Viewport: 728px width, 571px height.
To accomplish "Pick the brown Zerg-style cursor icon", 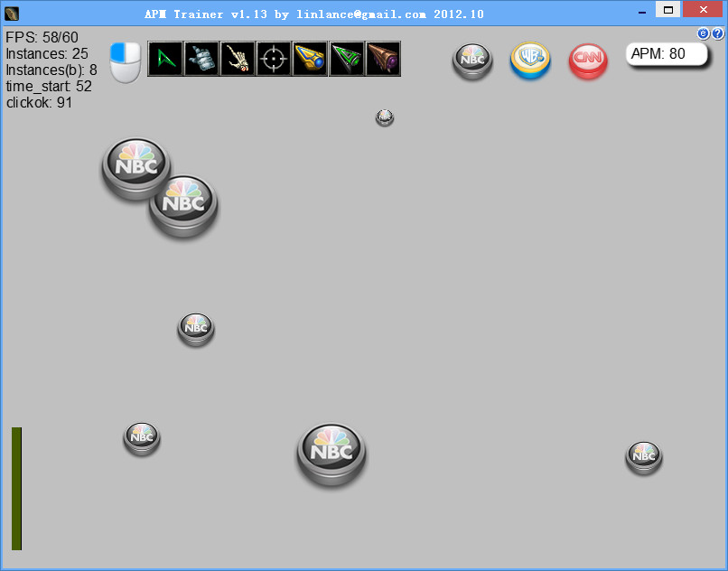I will (383, 59).
